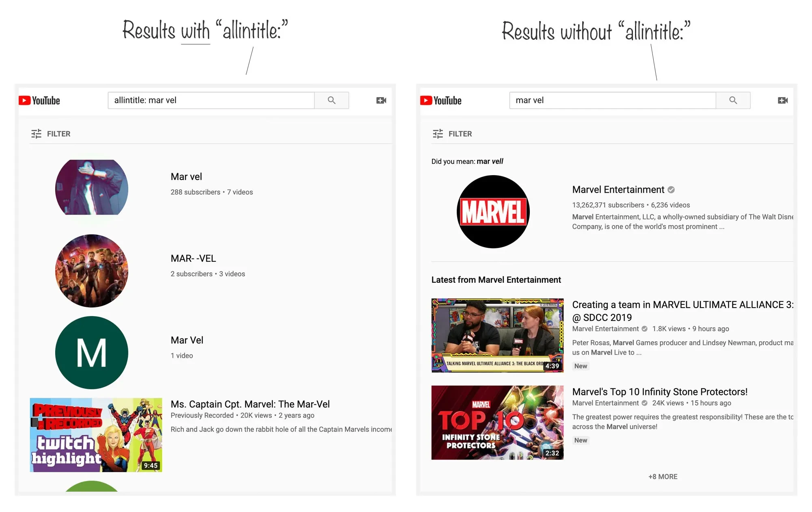812x512 pixels.
Task: Click '24K views • 15 hours ago' text
Action: pyautogui.click(x=692, y=403)
